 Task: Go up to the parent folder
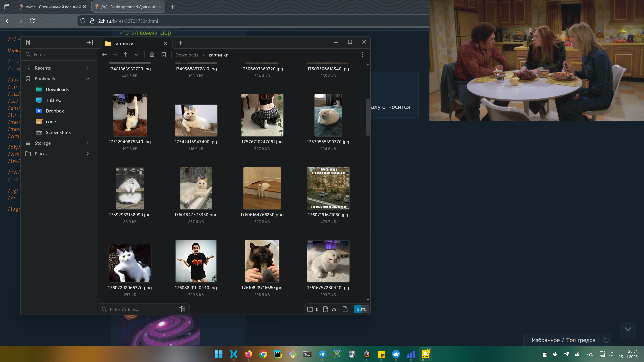[x=125, y=55]
